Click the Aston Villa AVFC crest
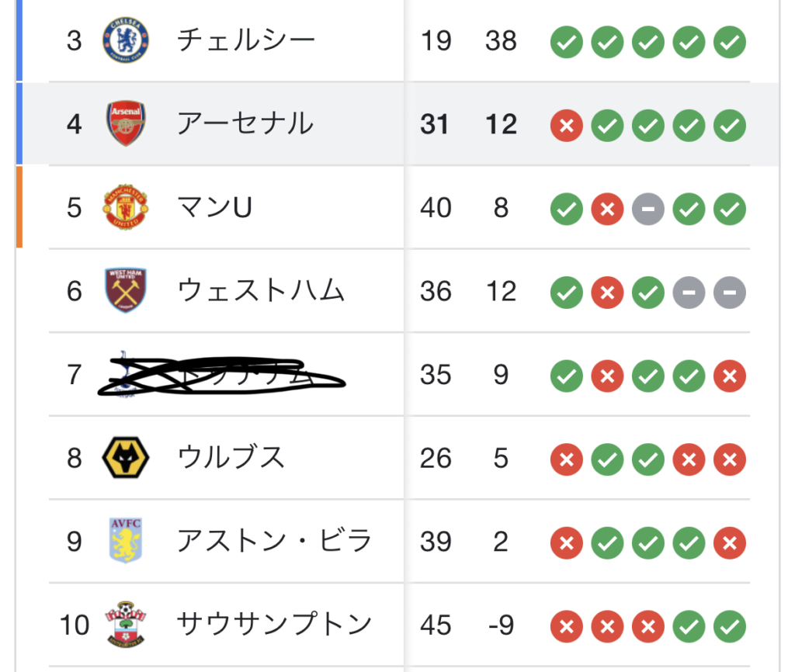795x672 pixels. coord(126,541)
